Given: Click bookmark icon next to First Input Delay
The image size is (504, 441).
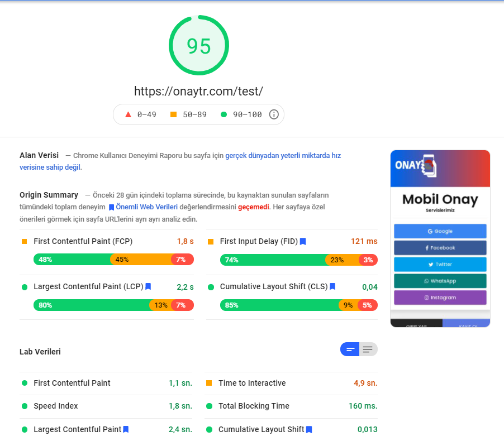Looking at the screenshot, I should pyautogui.click(x=303, y=242).
